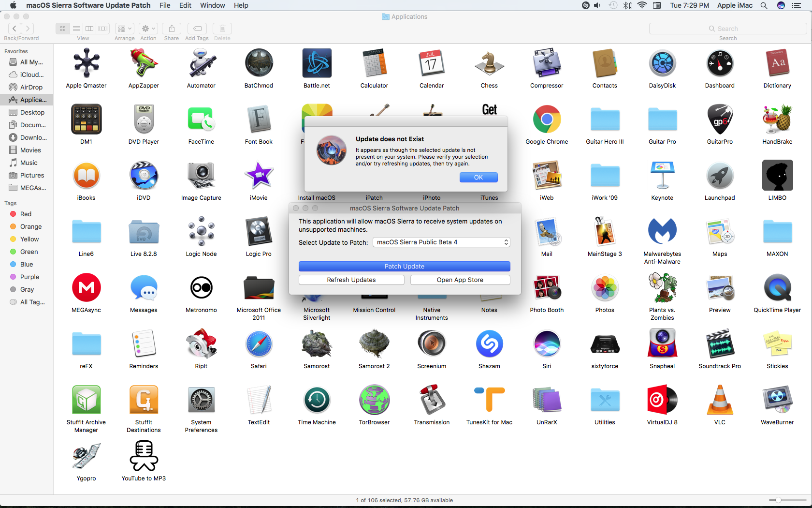
Task: Click the Refresh Updates button
Action: pos(351,280)
